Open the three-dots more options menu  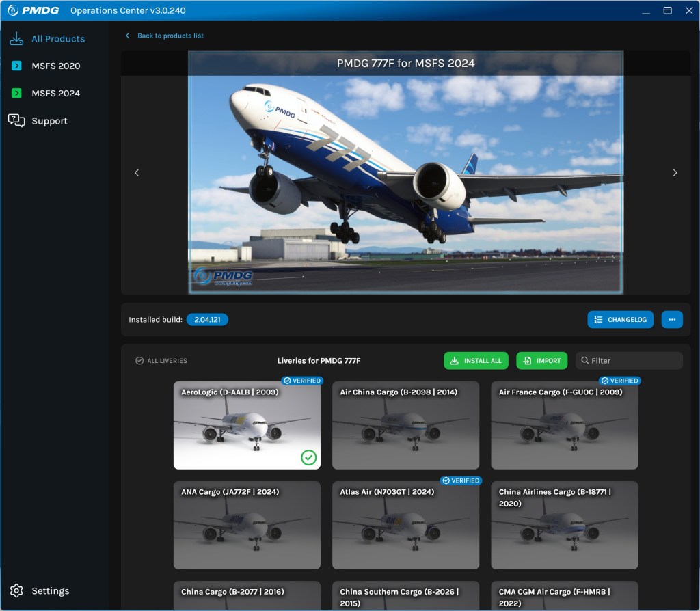point(672,320)
